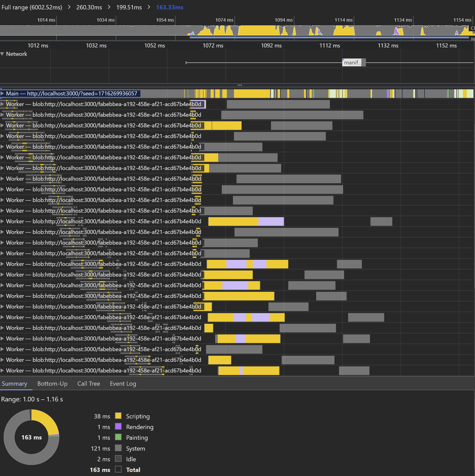Click the highlighted 163.33ms breadcrumb
Viewport: 475px width, 476px height.
tap(169, 7)
